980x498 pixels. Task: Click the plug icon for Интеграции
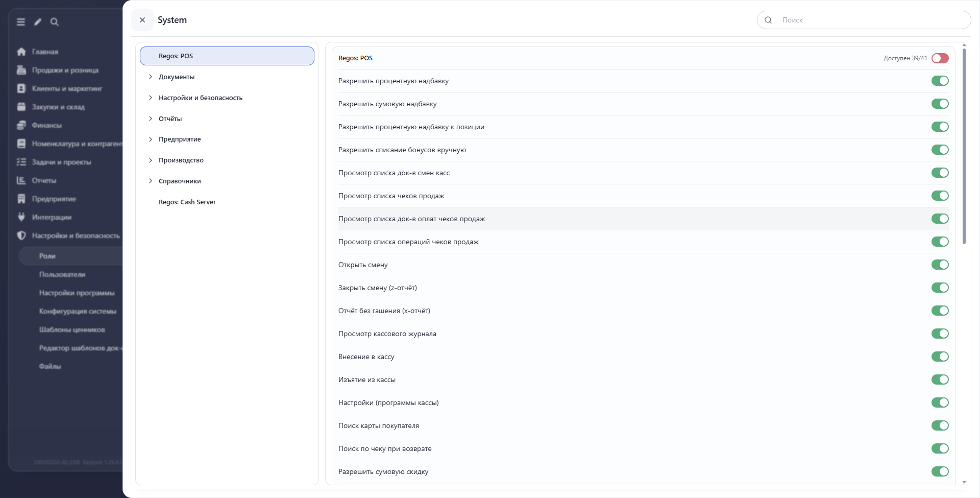click(x=21, y=217)
